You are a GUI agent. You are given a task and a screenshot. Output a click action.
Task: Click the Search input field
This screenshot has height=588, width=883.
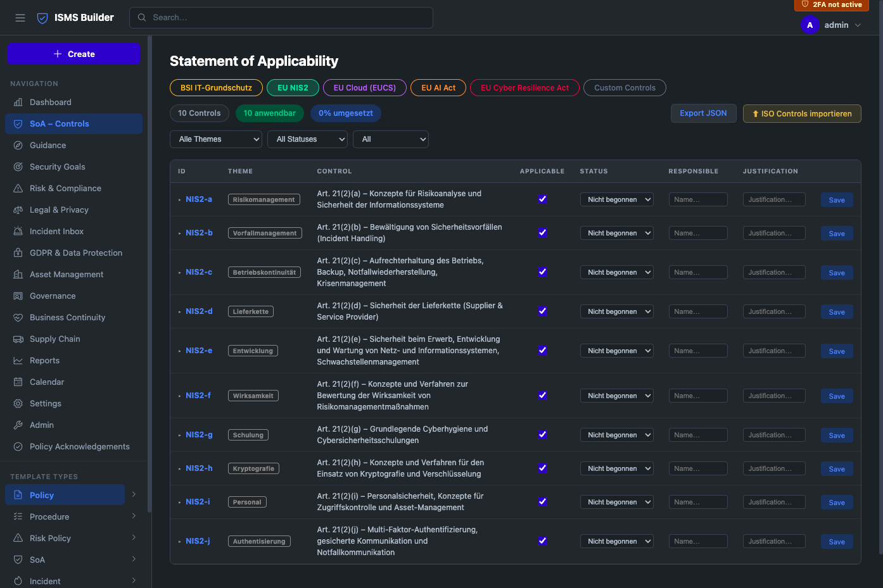tap(281, 18)
